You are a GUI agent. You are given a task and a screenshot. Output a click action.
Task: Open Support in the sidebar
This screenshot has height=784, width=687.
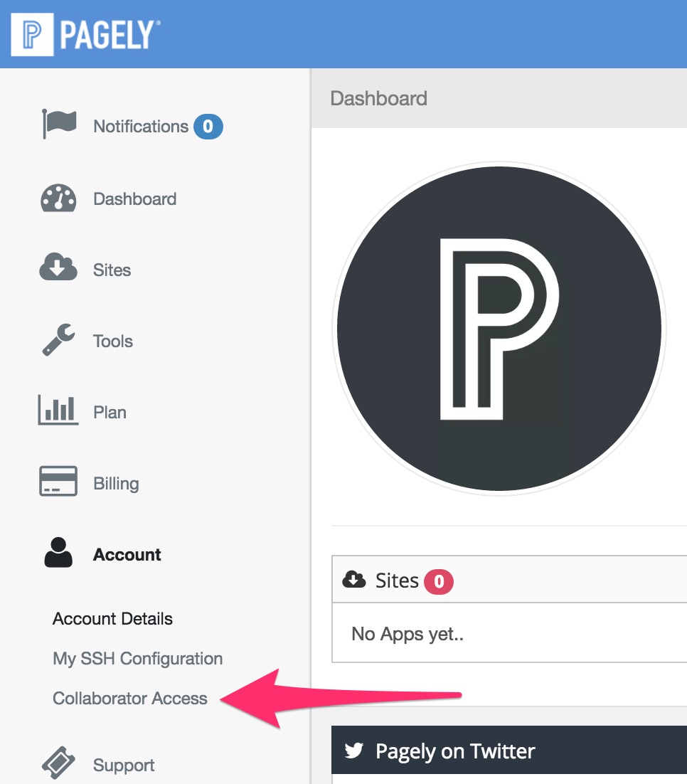(124, 765)
